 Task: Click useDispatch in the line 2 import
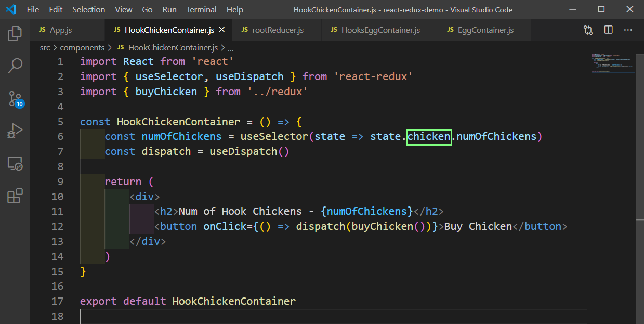[x=249, y=76]
